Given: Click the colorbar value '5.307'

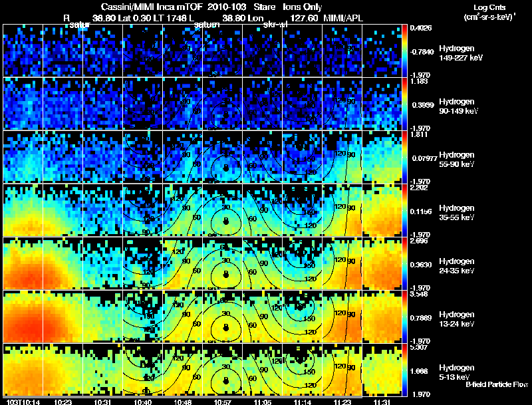Looking at the screenshot, I should [419, 348].
